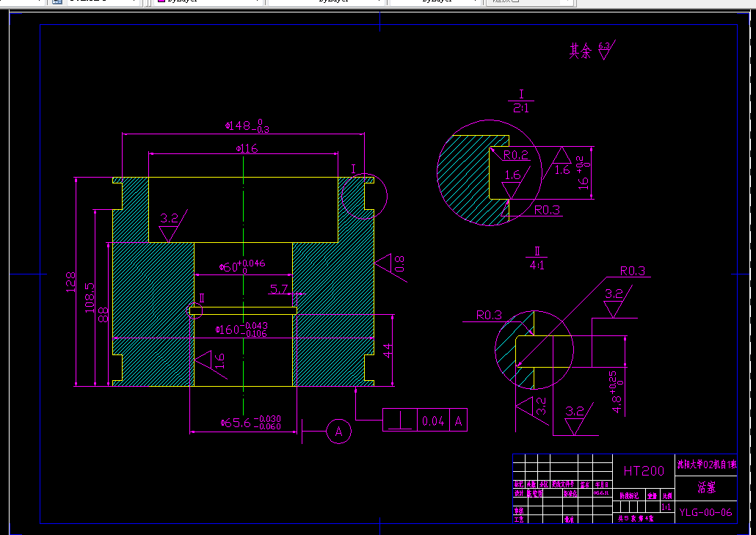
Task: Click the small detail circle marked II on main view
Action: pos(195,310)
